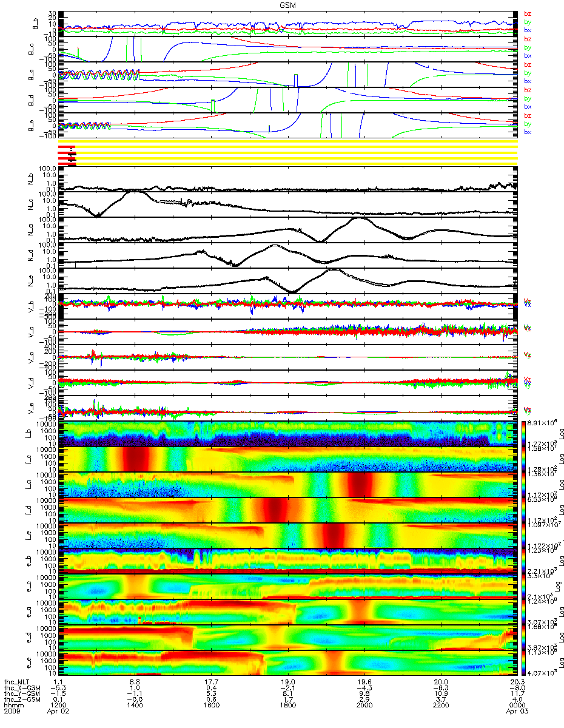The width and height of the screenshot is (564, 728).
Task: Click the by legend label of B_b panel
Action: coord(528,22)
